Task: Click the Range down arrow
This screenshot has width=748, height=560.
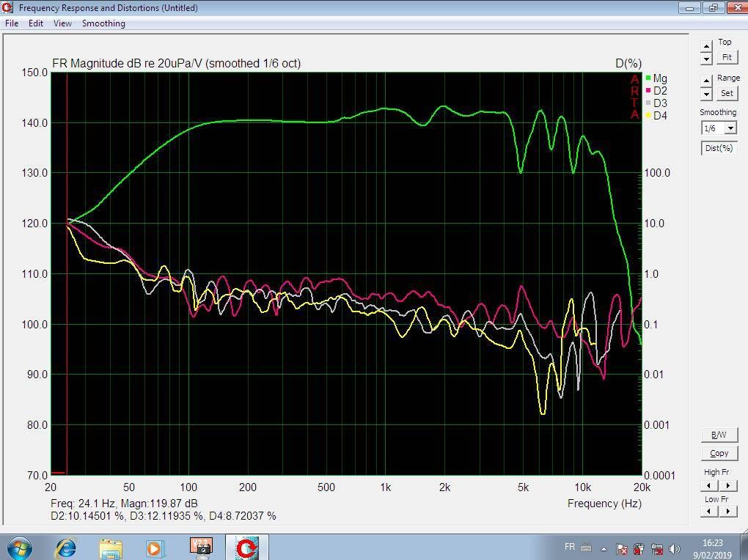Action: pyautogui.click(x=706, y=94)
